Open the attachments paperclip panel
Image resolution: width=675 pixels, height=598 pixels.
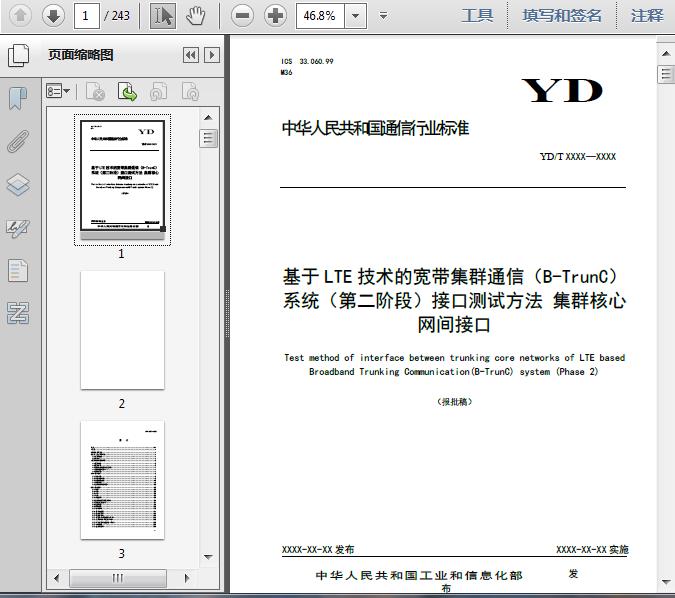click(x=18, y=141)
